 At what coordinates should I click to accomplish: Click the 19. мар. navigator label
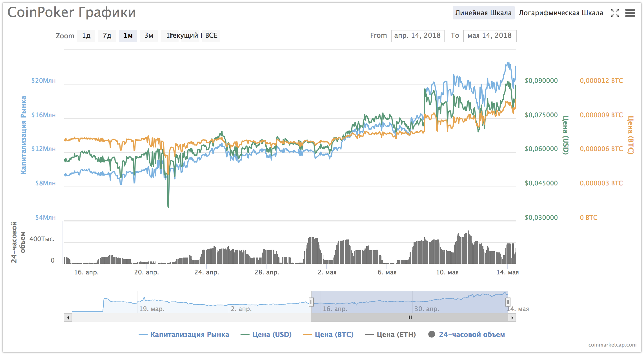(x=152, y=309)
